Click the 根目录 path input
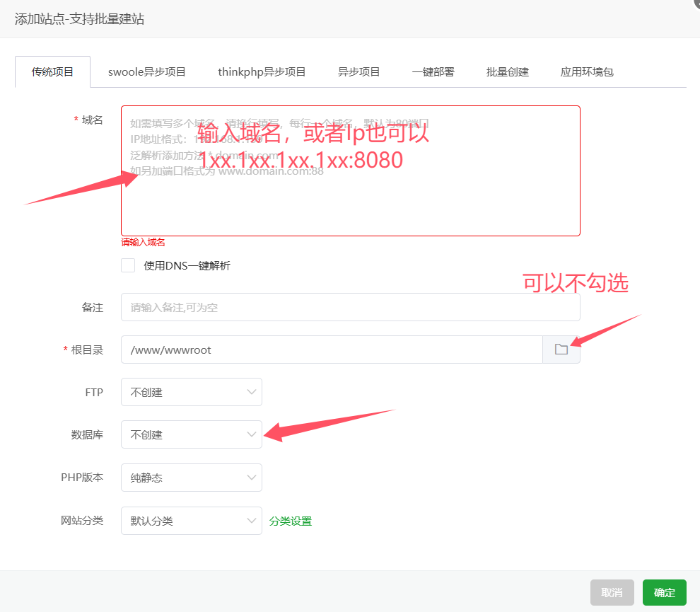This screenshot has width=700, height=612. point(332,350)
